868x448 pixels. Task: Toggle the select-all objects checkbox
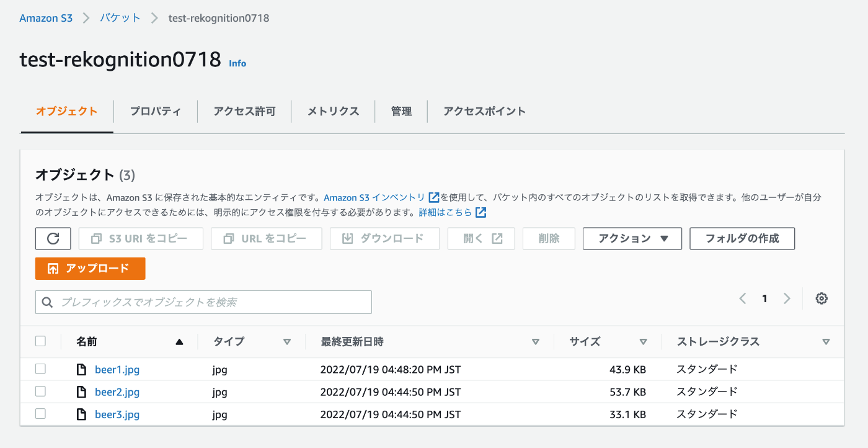(41, 341)
